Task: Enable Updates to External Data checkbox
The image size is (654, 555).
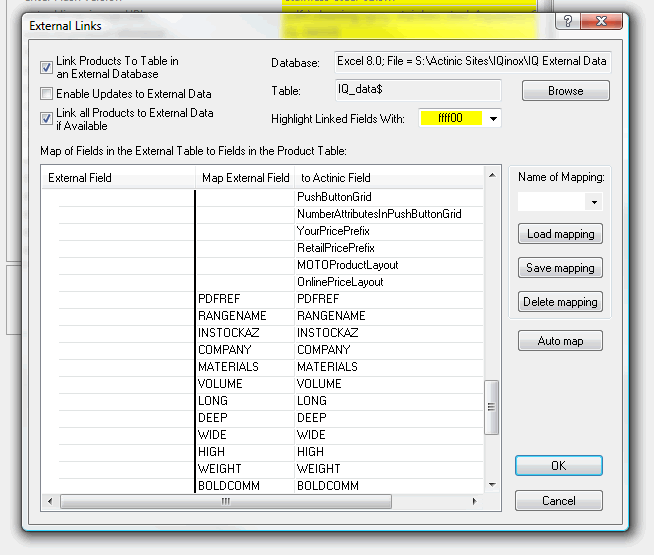Action: tap(47, 94)
